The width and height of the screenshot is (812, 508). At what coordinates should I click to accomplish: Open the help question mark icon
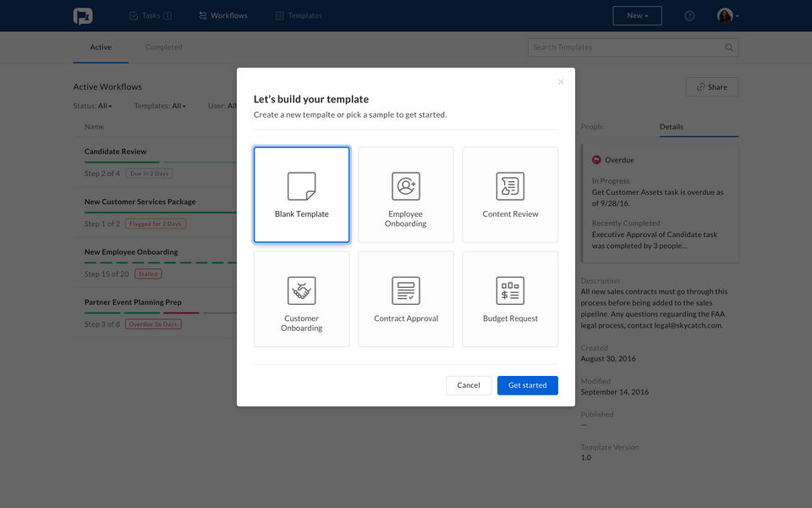(x=689, y=16)
